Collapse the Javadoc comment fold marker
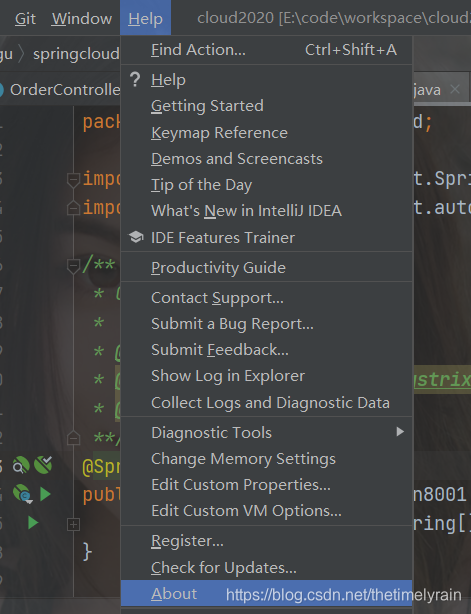Image resolution: width=471 pixels, height=614 pixels. [73, 266]
